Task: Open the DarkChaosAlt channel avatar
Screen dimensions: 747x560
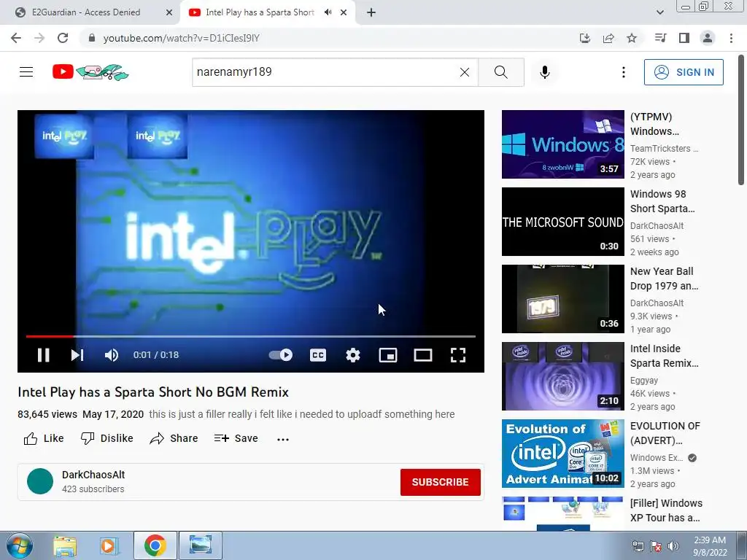Action: (x=40, y=481)
